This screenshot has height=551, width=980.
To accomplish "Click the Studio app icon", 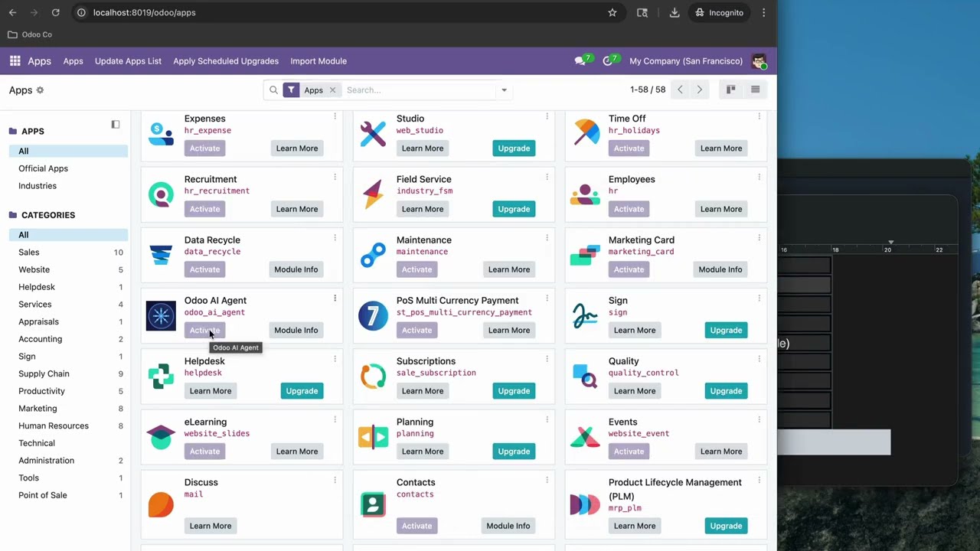I will [373, 133].
